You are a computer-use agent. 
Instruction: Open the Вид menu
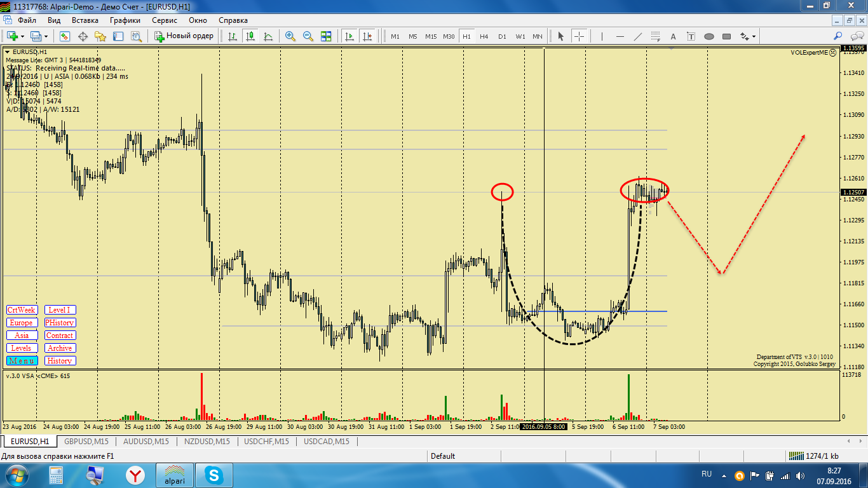click(54, 20)
